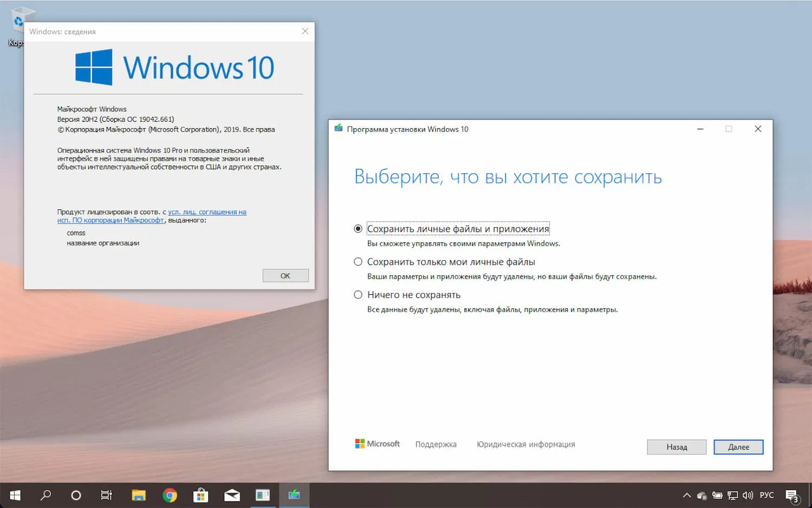812x508 pixels.
Task: Expand hidden icons with the tray chevron
Action: pos(686,494)
